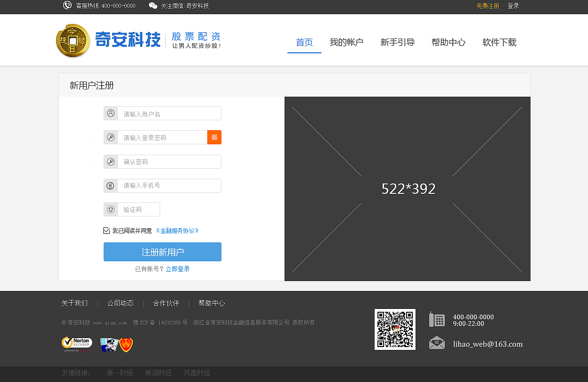588x382 pixels.
Task: Click the phone icon beside the mobile number field
Action: click(x=111, y=185)
